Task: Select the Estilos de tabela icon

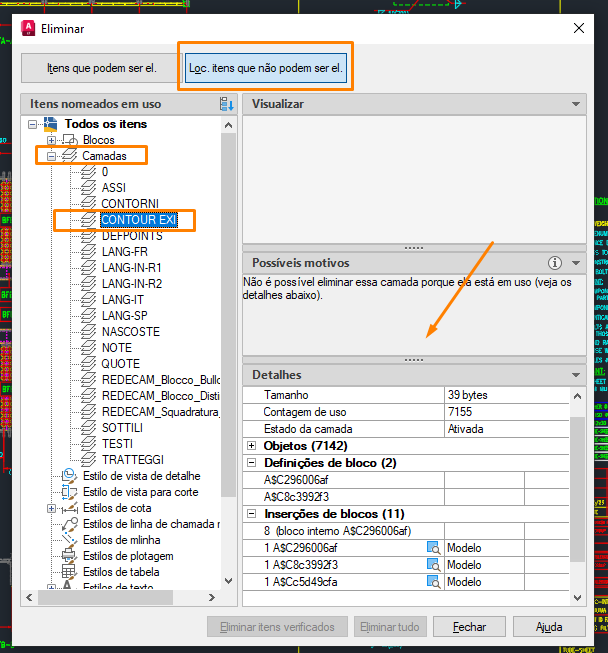Action: coord(69,572)
